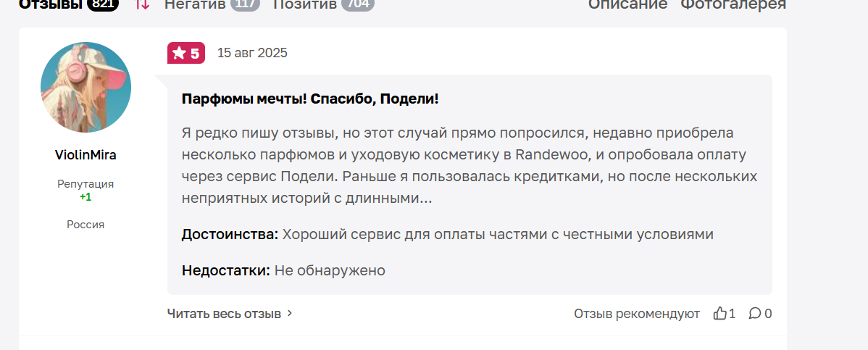The image size is (868, 350).
Task: Click the 821 reviews count badge
Action: (x=103, y=4)
